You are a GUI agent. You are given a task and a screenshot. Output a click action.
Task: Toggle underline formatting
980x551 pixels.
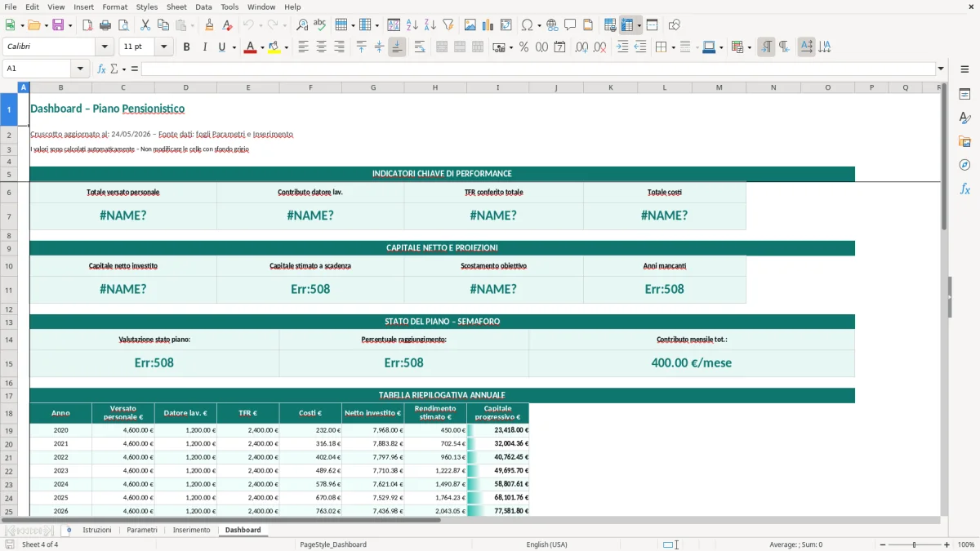[x=222, y=47]
